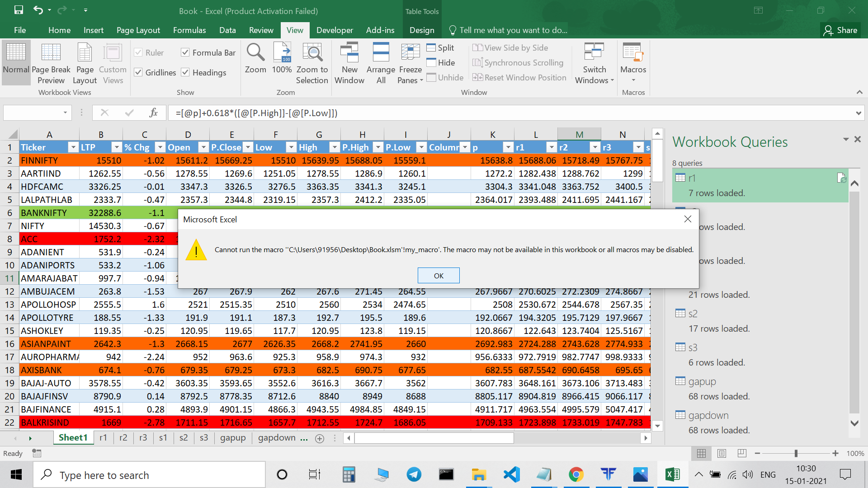Image resolution: width=868 pixels, height=488 pixels.
Task: Click the Arrange All icon
Action: 381,53
